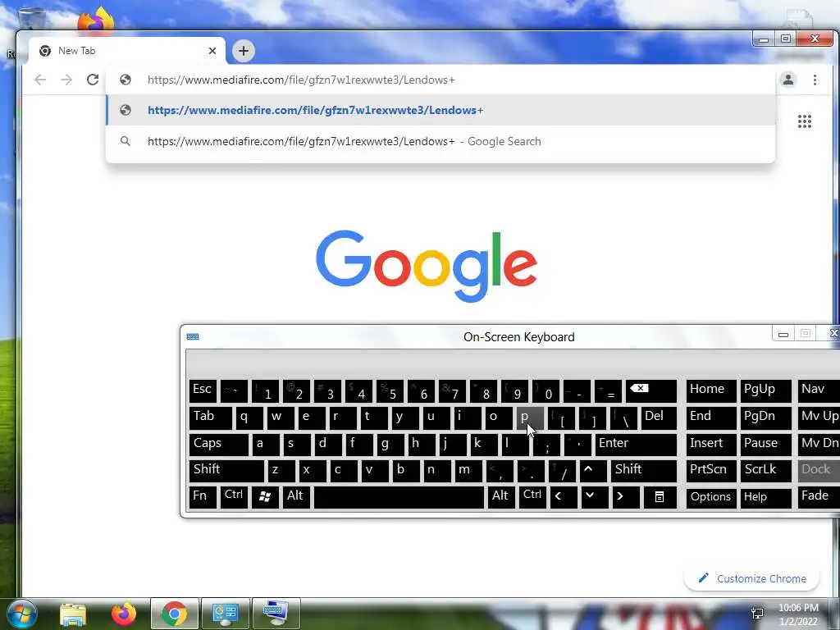Click the PgDn key

pyautogui.click(x=765, y=418)
